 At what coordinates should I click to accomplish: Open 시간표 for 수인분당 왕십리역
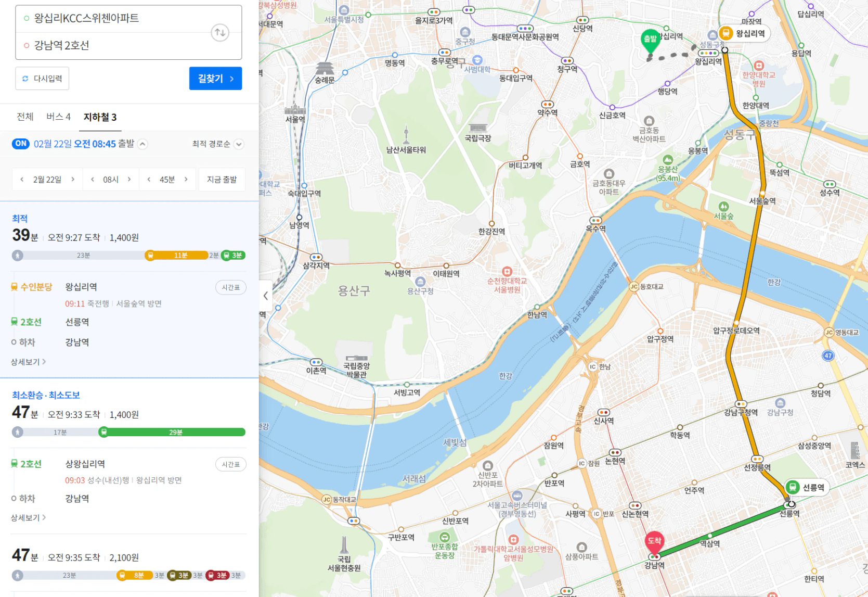231,287
